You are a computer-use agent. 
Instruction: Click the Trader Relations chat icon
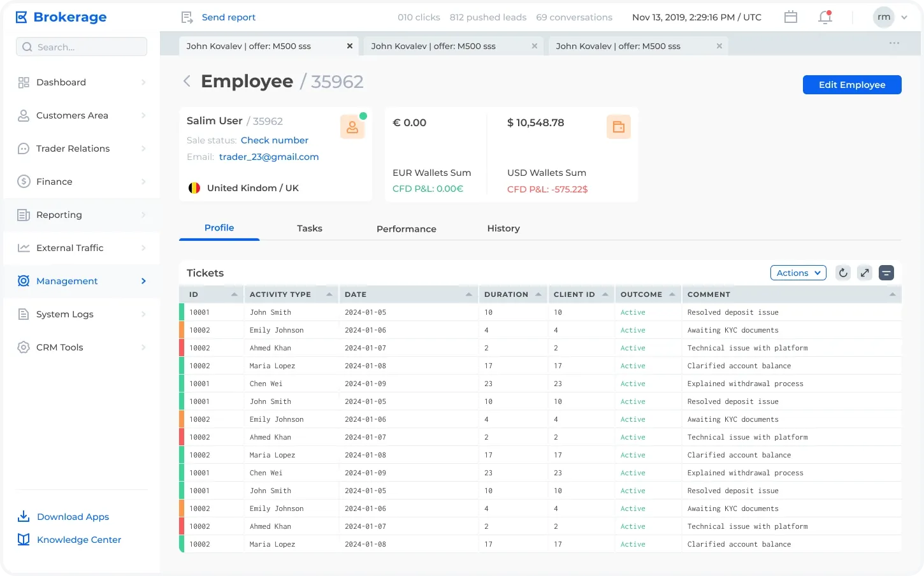coord(24,148)
